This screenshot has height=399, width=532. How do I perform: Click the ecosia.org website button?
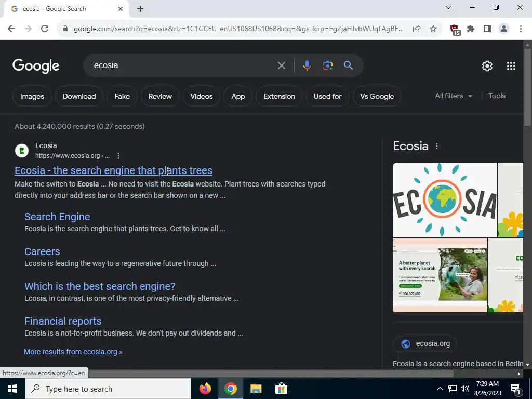pos(424,344)
